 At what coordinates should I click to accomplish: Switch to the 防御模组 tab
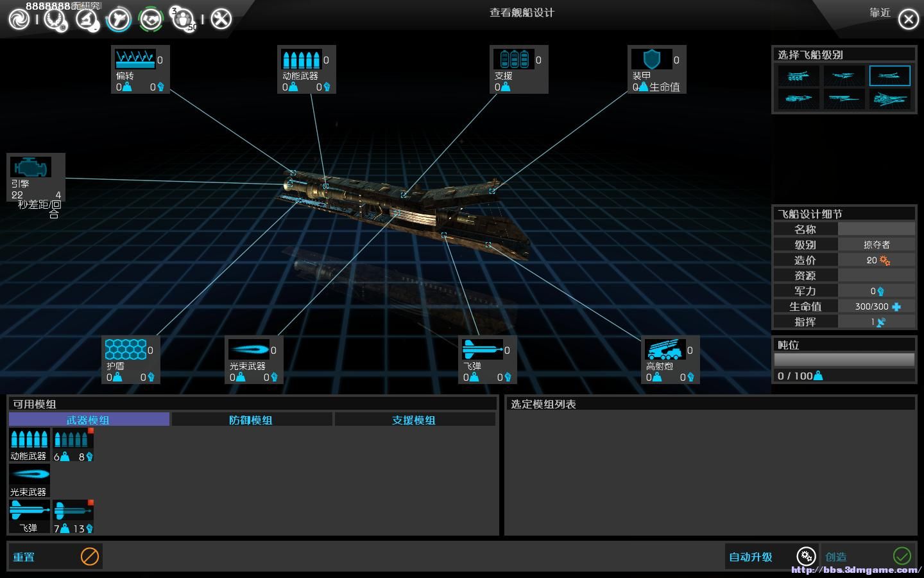[252, 419]
